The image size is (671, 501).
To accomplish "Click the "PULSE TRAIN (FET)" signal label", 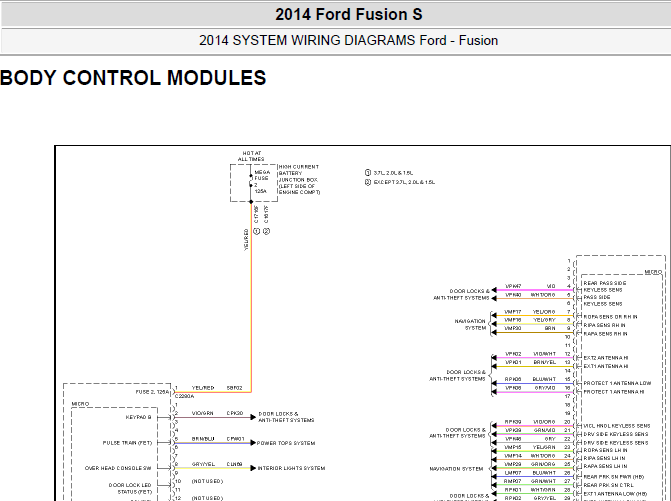I will (x=128, y=443).
